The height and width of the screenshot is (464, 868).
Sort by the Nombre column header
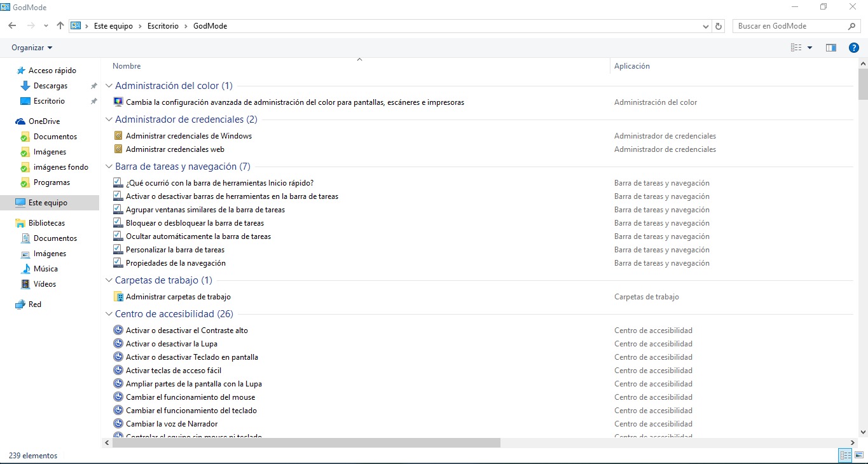(x=127, y=66)
